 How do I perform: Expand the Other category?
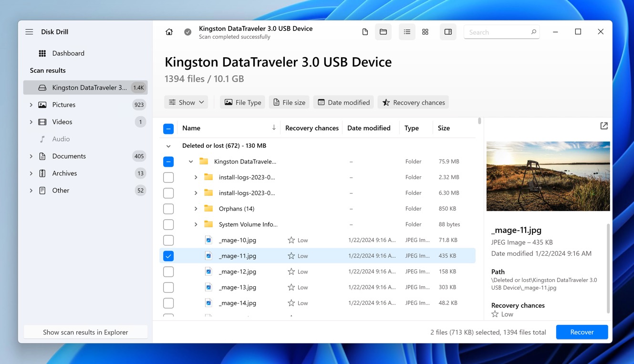31,191
